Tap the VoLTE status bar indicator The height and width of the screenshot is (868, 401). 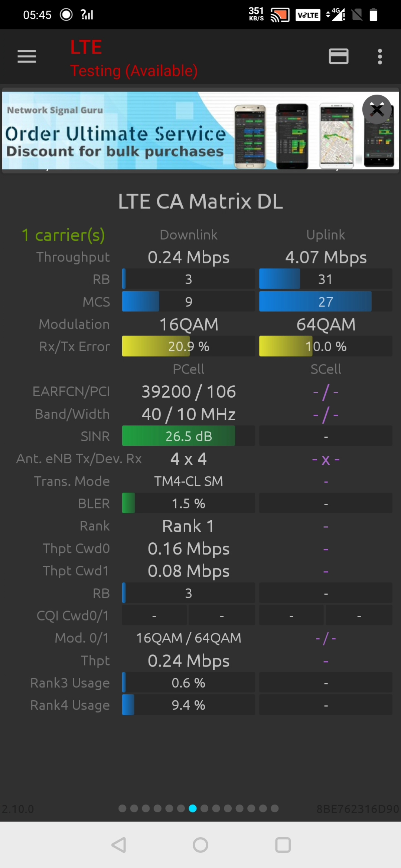pyautogui.click(x=308, y=15)
